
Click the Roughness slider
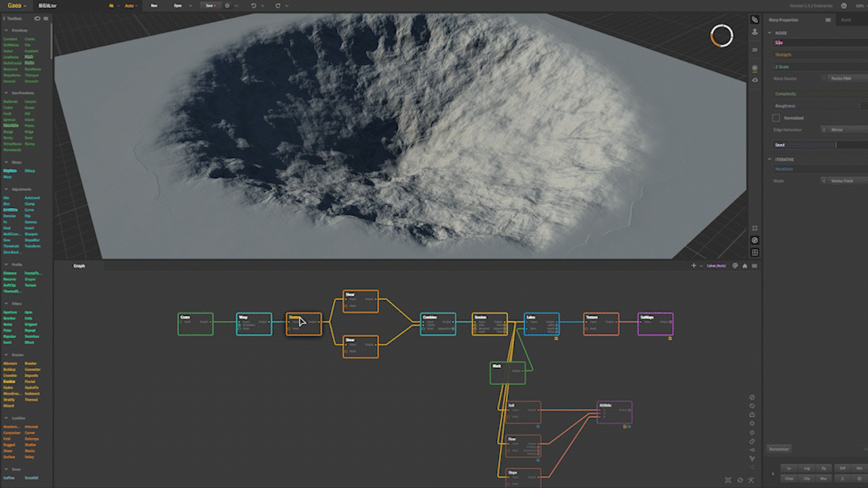click(821, 106)
